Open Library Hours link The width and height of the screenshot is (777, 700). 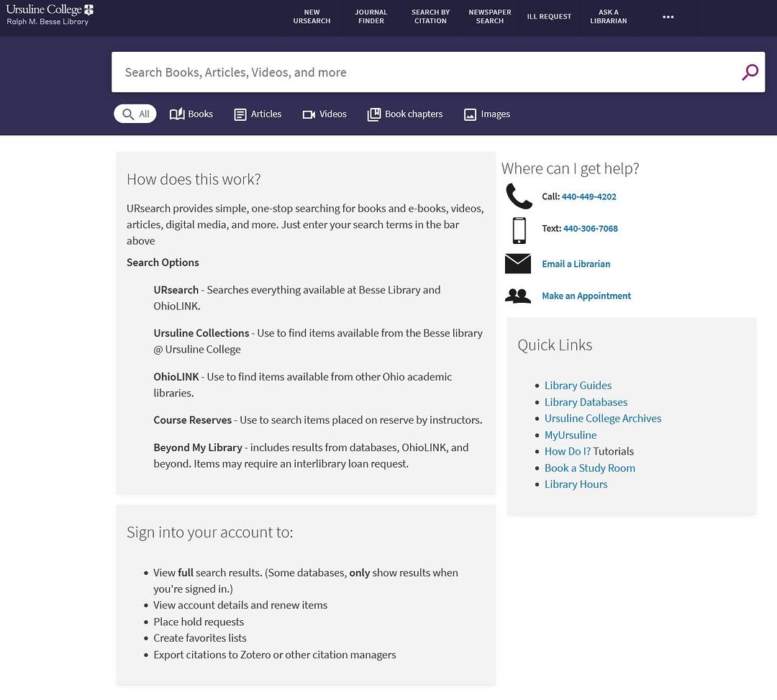click(576, 484)
